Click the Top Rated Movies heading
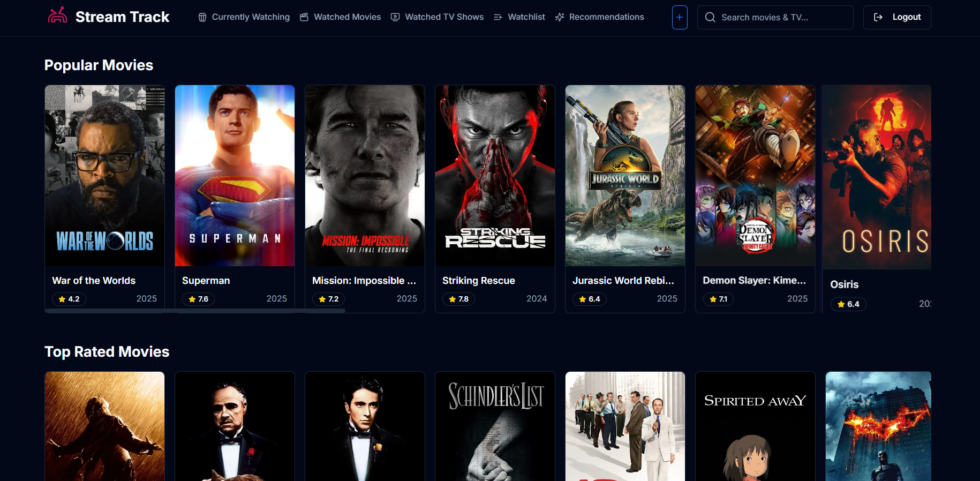 (x=107, y=352)
